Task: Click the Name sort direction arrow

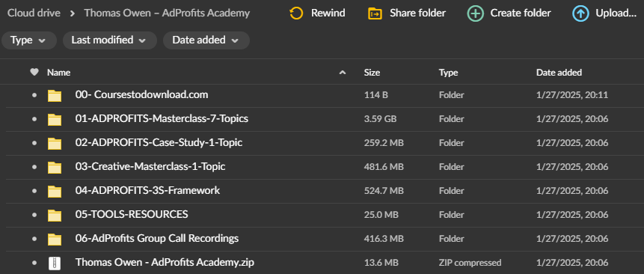Action: tap(342, 73)
